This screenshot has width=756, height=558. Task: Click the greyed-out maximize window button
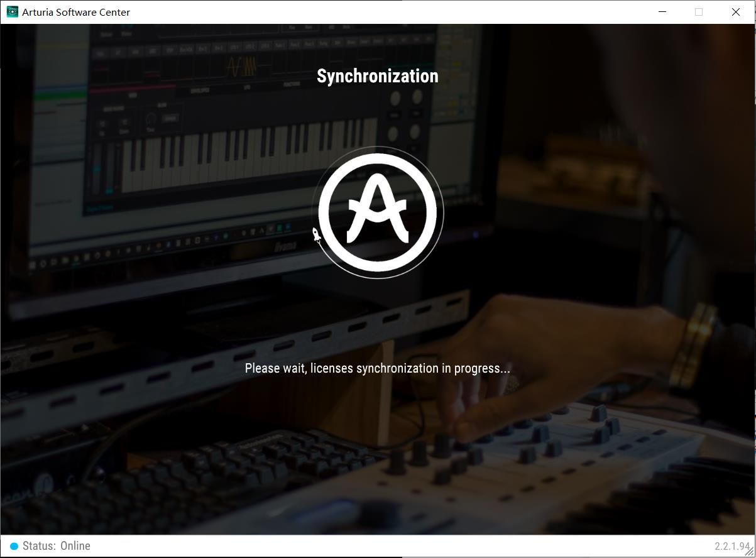pyautogui.click(x=699, y=12)
